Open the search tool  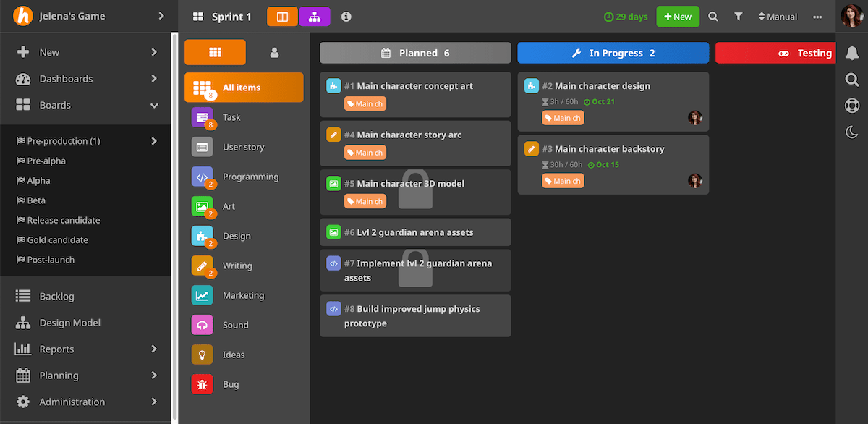tap(713, 16)
